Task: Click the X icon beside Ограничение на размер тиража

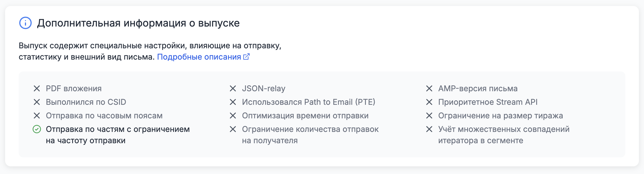Action: 430,116
